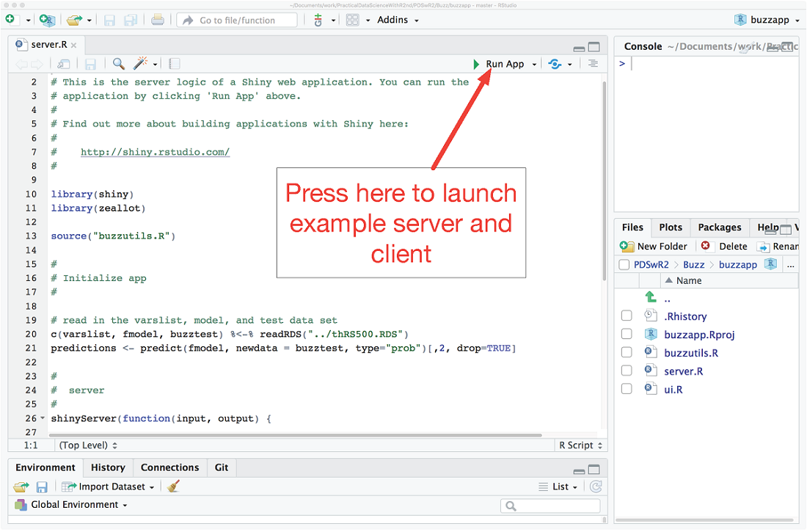Click the Show in new window icon
The height and width of the screenshot is (532, 807).
[64, 64]
